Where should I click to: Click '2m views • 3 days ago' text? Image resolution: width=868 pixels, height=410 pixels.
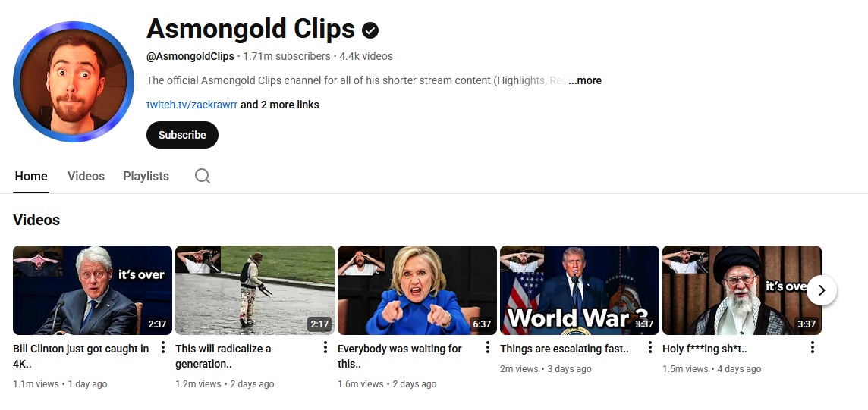pos(546,368)
